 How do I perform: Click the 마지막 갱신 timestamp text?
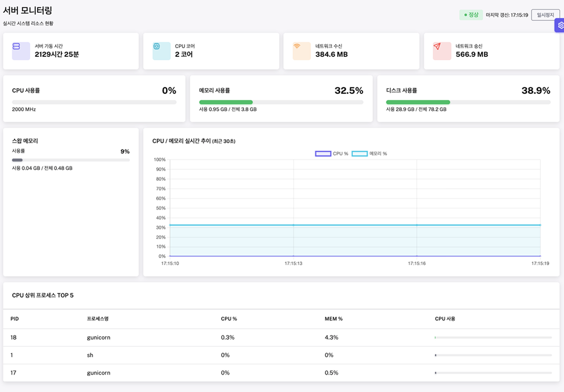tap(507, 15)
